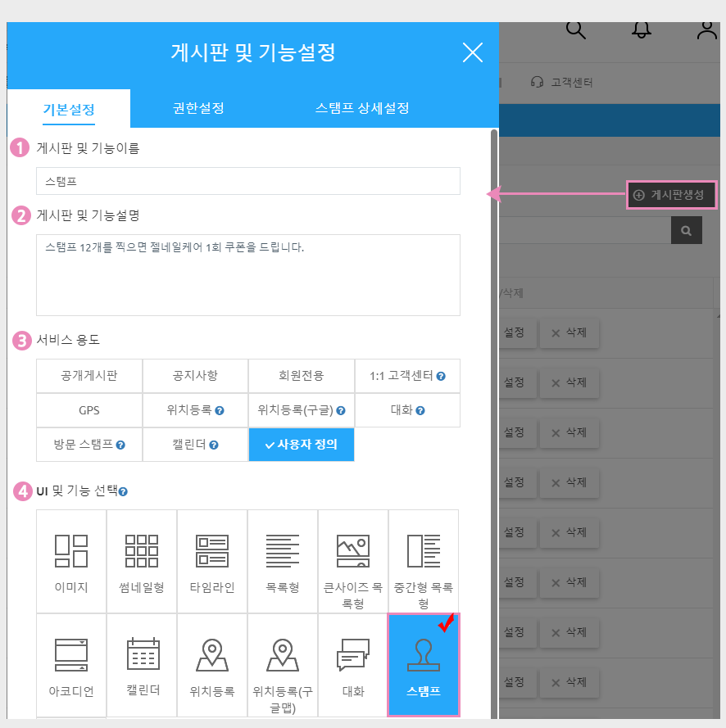This screenshot has height=728, width=726.
Task: Click the 게시판생성 button
Action: (x=672, y=195)
